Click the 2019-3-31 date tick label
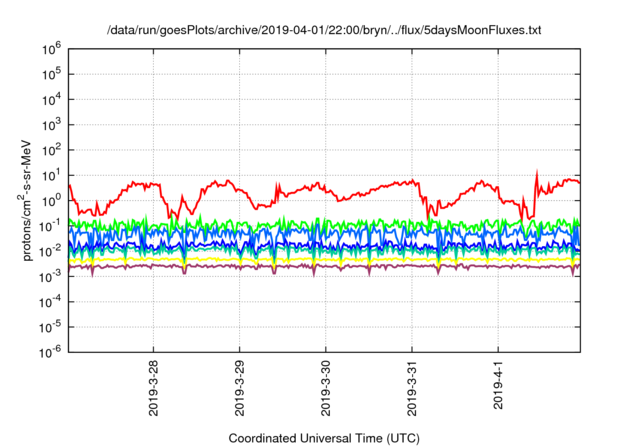Viewport: 640px width, 448px height. point(412,388)
